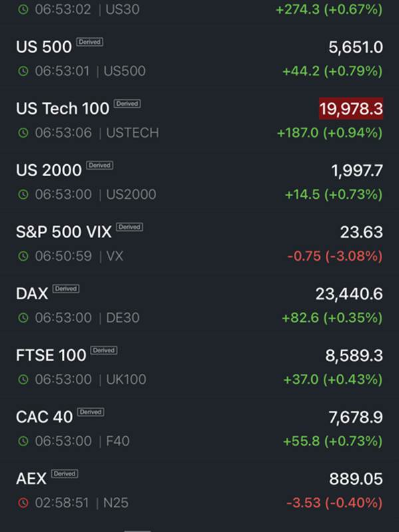Click the Derived badge beside AEX
The height and width of the screenshot is (532, 399).
pos(65,473)
